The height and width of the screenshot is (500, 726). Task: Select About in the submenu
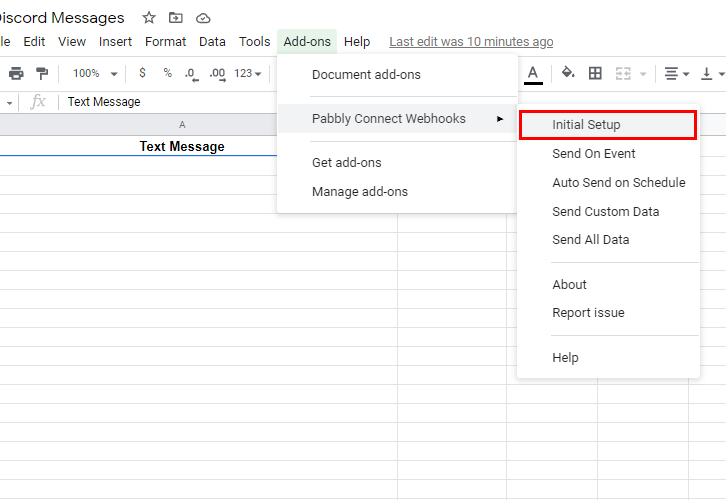608,284
